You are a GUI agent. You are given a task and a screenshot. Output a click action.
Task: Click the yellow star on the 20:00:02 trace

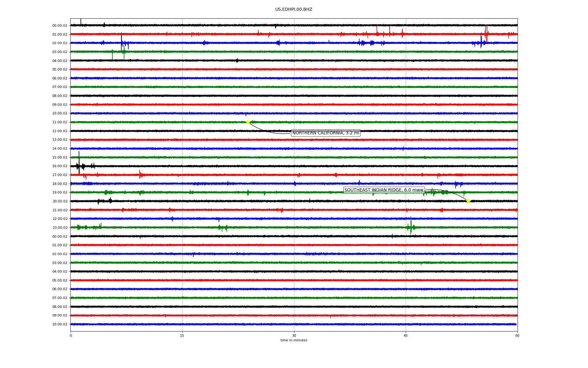click(468, 201)
